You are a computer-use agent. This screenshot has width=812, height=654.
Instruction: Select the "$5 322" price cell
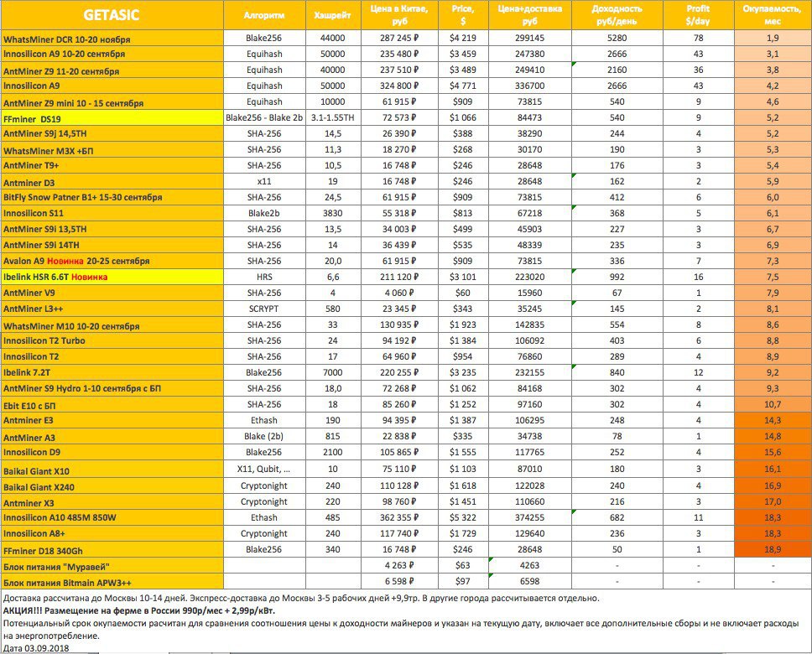point(463,518)
